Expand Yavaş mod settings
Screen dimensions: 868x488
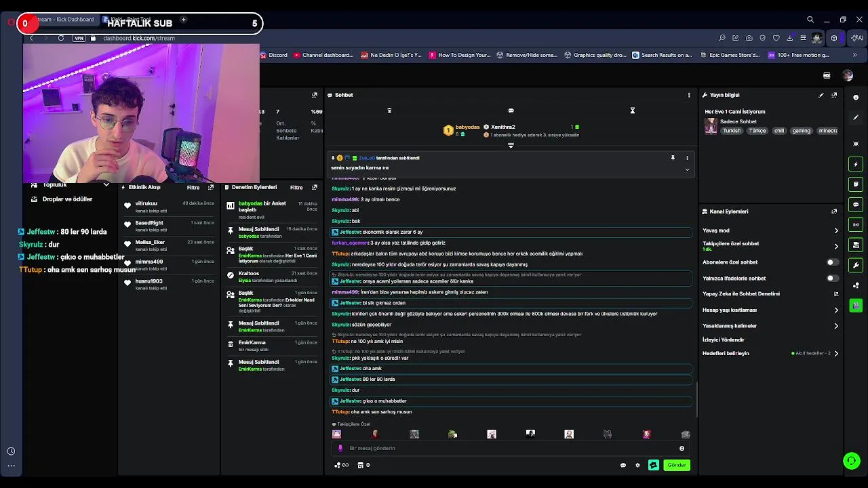[x=836, y=230]
